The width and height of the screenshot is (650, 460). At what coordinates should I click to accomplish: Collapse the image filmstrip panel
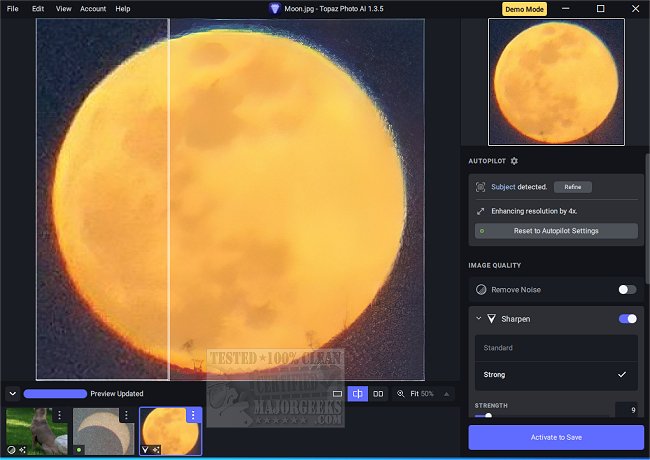click(13, 394)
